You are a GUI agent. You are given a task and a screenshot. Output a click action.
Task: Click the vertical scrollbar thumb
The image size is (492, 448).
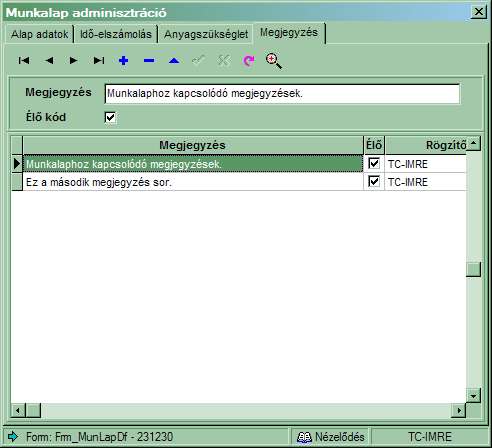[x=473, y=269]
